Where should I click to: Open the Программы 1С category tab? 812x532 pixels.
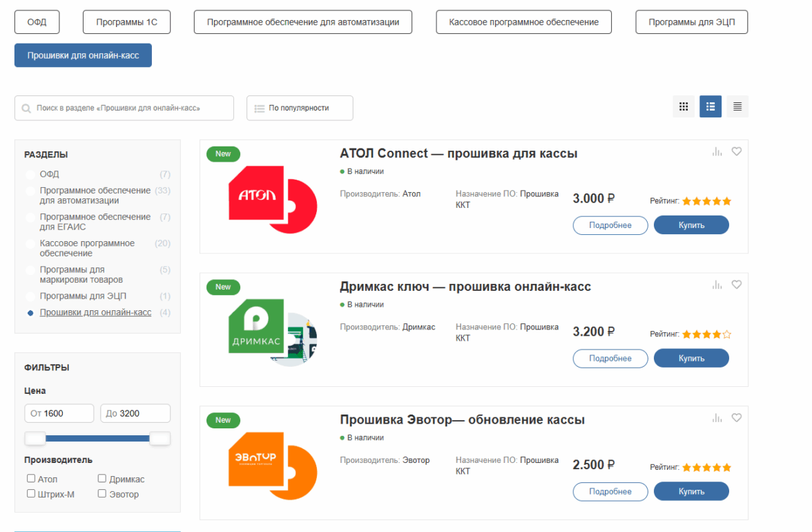[126, 22]
